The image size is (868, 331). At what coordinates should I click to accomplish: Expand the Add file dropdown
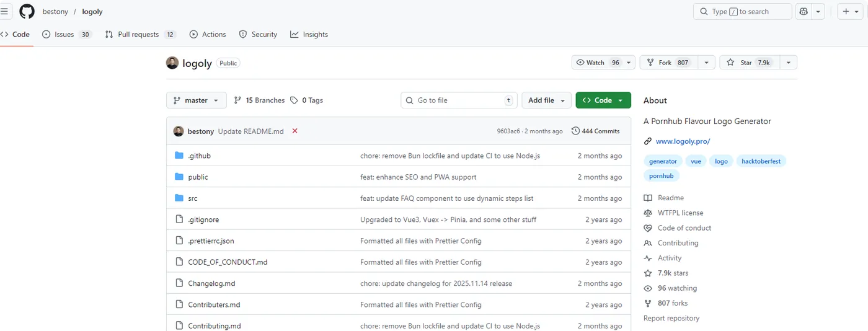tap(546, 100)
